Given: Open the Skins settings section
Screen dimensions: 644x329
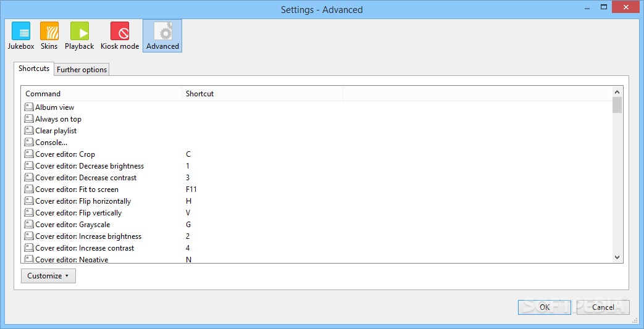Looking at the screenshot, I should click(49, 36).
